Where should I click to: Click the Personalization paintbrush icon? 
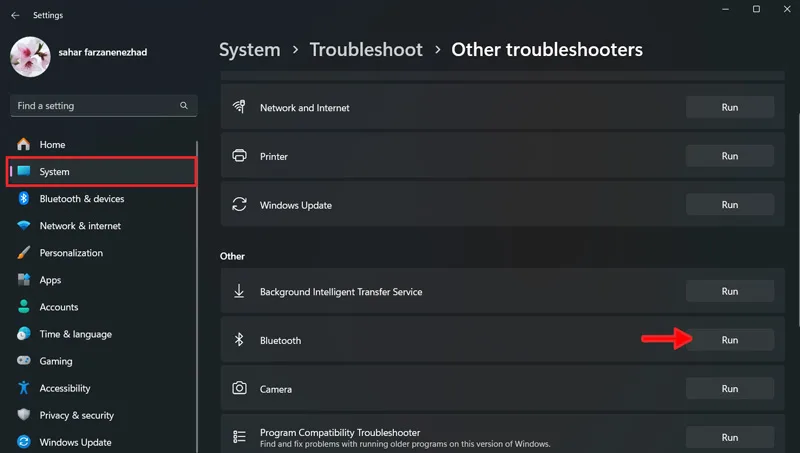pos(23,253)
